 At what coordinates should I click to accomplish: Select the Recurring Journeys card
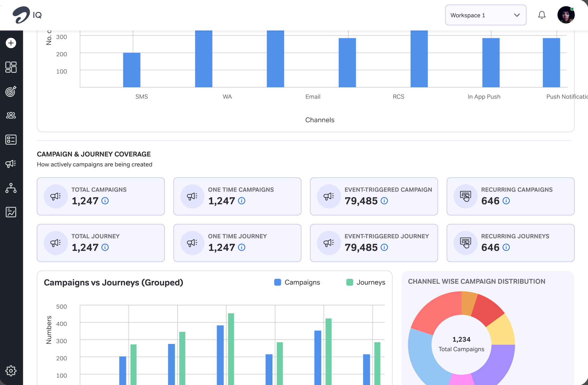(510, 243)
